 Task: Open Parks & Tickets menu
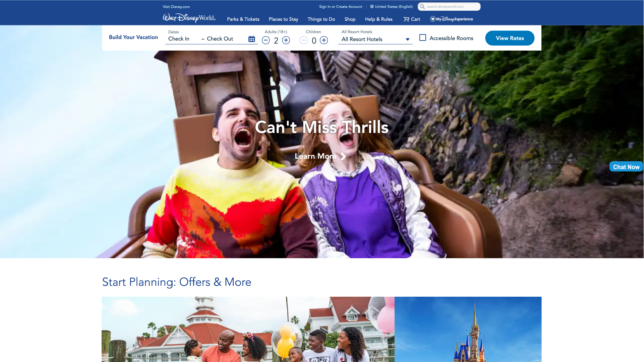tap(243, 19)
